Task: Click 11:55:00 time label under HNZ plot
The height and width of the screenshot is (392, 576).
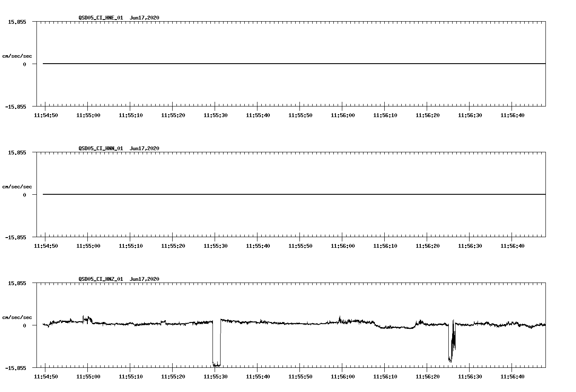Action: pyautogui.click(x=88, y=377)
